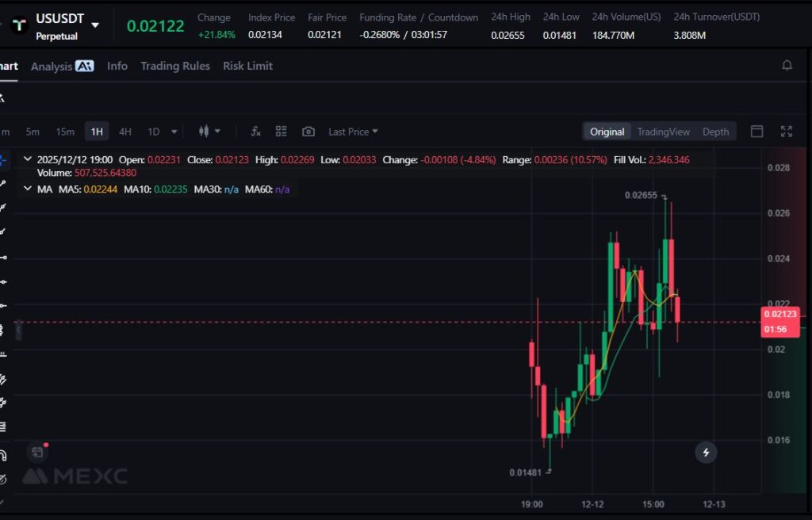
Task: Enter fullscreen chart mode
Action: coord(787,132)
